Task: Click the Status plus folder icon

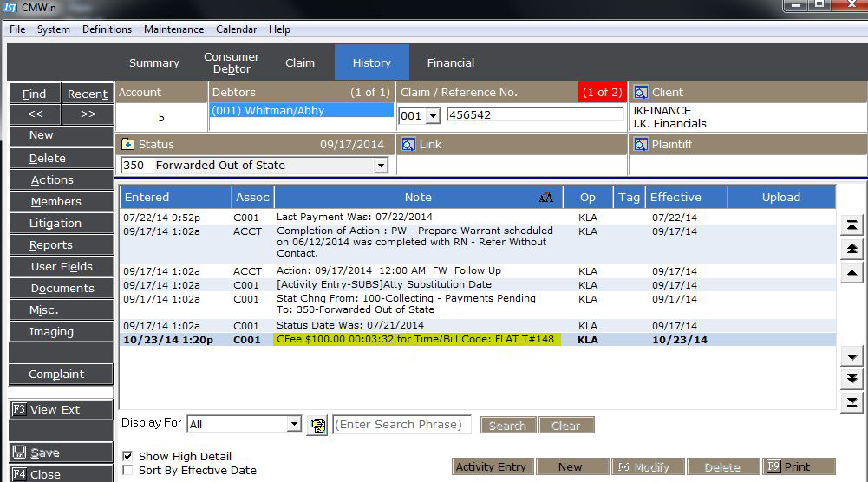Action: 127,145
